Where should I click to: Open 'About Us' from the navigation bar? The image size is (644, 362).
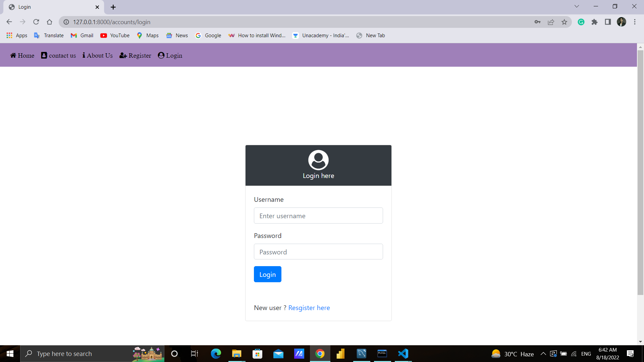pyautogui.click(x=97, y=55)
